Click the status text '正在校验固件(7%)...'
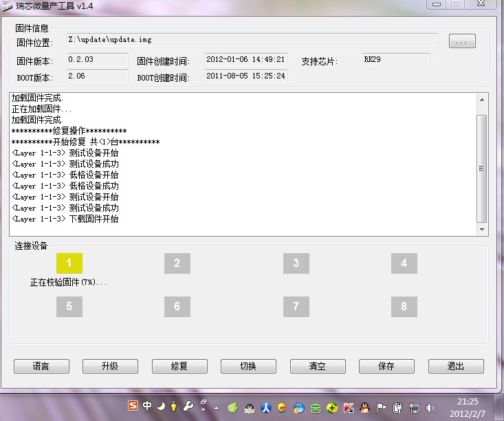The height and width of the screenshot is (421, 504). (x=69, y=282)
